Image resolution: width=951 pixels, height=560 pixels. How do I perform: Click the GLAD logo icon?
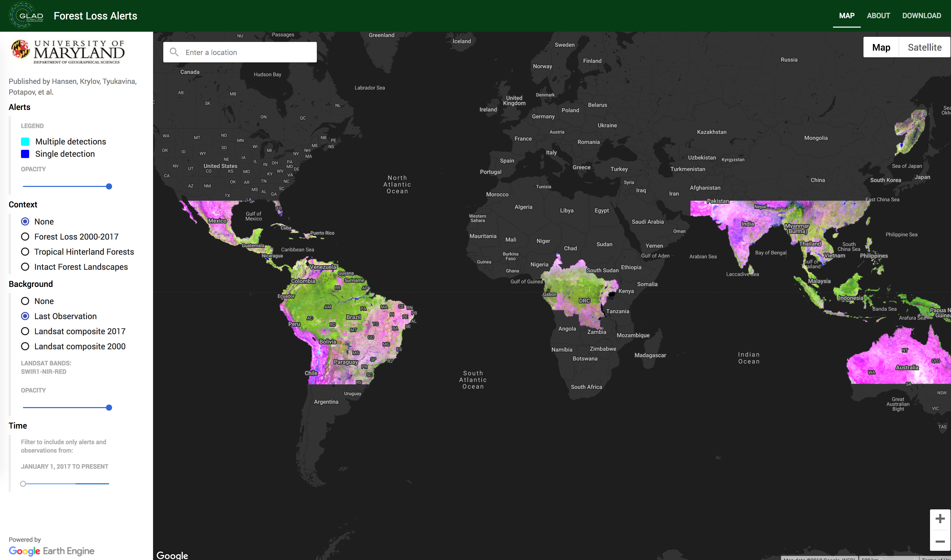coord(26,16)
